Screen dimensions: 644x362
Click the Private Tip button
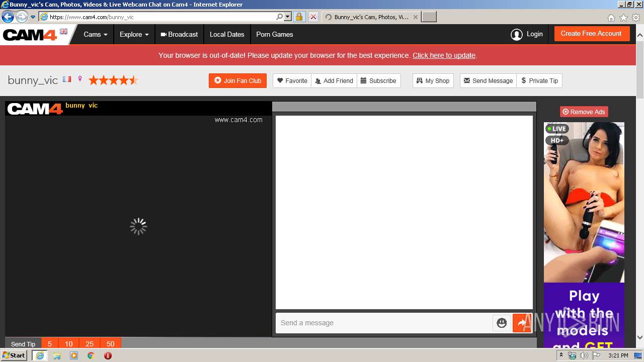(539, 80)
